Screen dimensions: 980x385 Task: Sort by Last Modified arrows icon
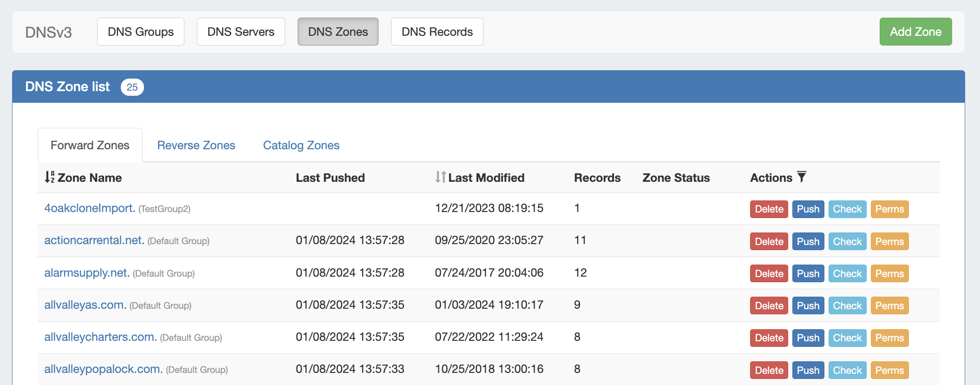(440, 177)
